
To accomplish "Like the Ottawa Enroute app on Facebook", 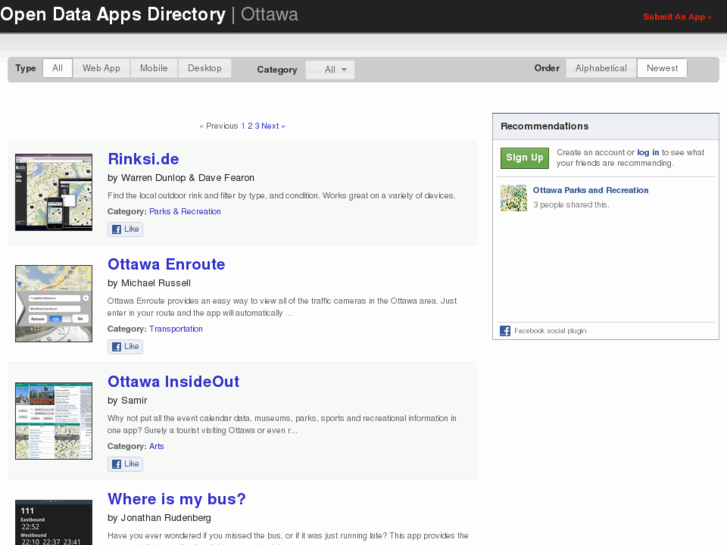I will [x=125, y=346].
